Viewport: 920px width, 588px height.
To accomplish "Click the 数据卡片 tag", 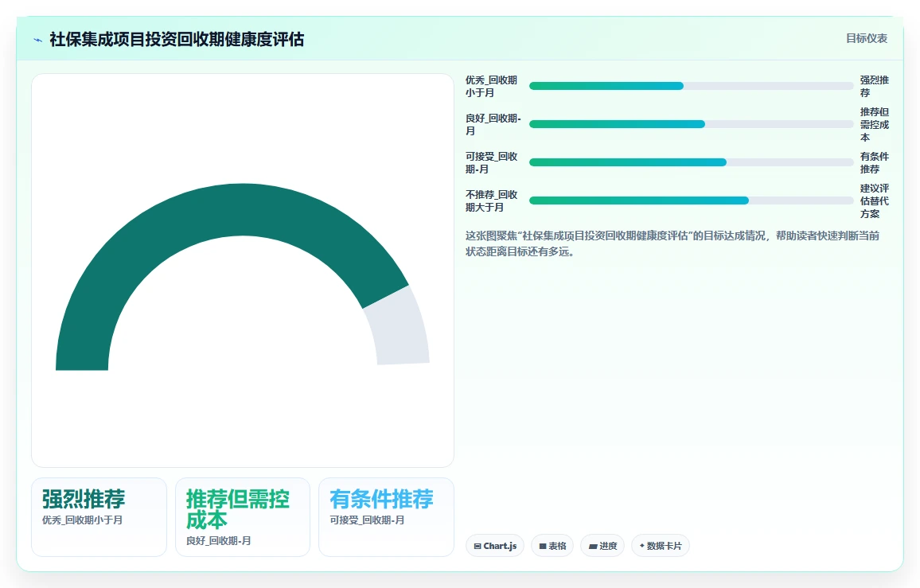I will pos(660,546).
